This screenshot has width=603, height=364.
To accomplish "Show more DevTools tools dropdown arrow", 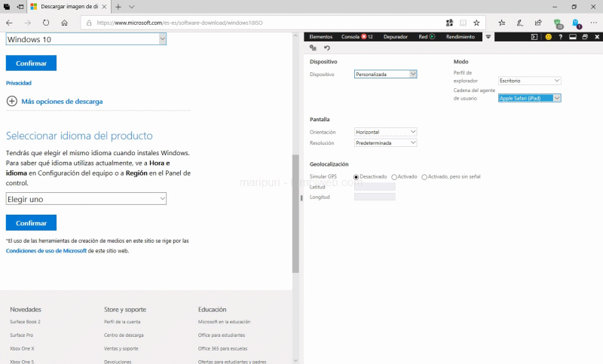I will tap(488, 37).
